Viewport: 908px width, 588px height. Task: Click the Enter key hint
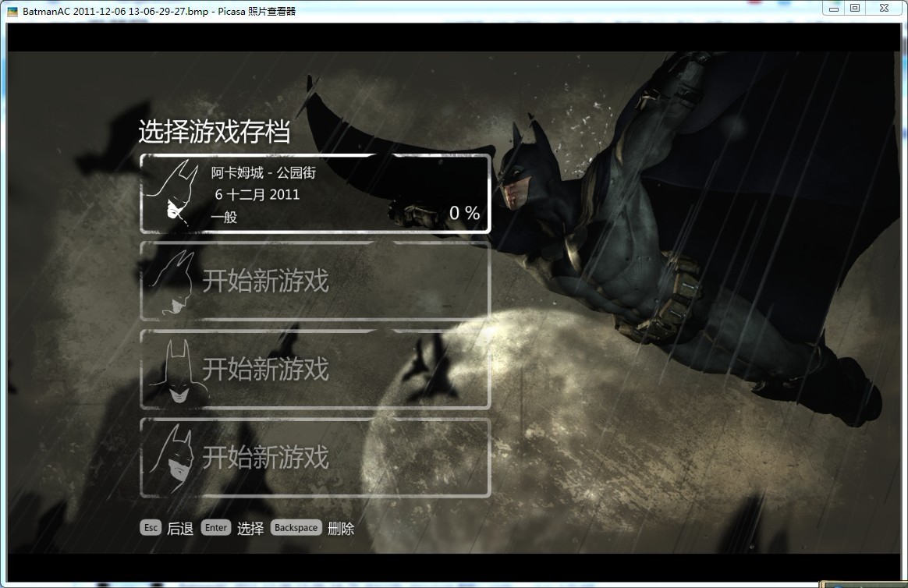point(216,528)
